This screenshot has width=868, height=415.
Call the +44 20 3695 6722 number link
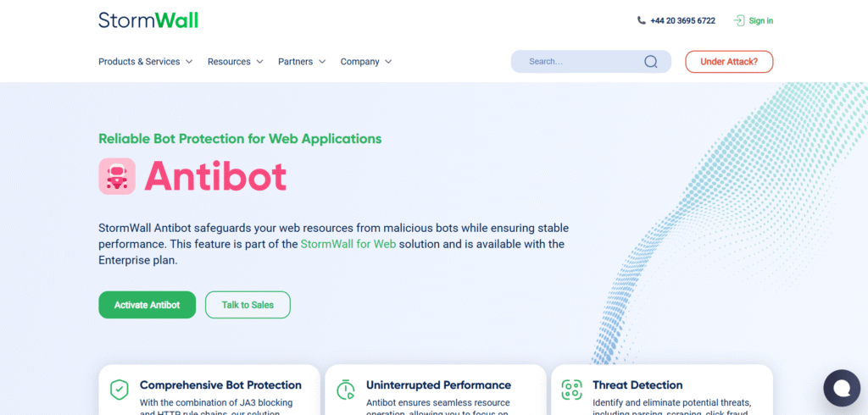pos(683,20)
